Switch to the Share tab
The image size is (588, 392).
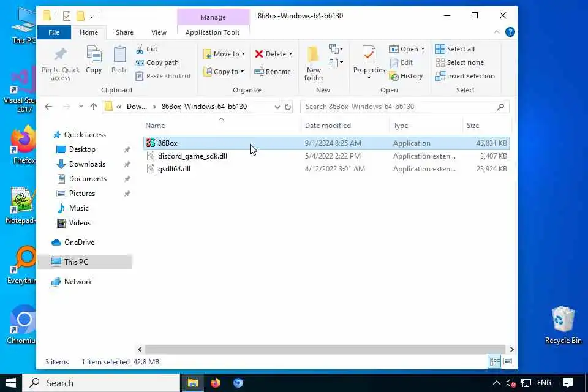124,32
